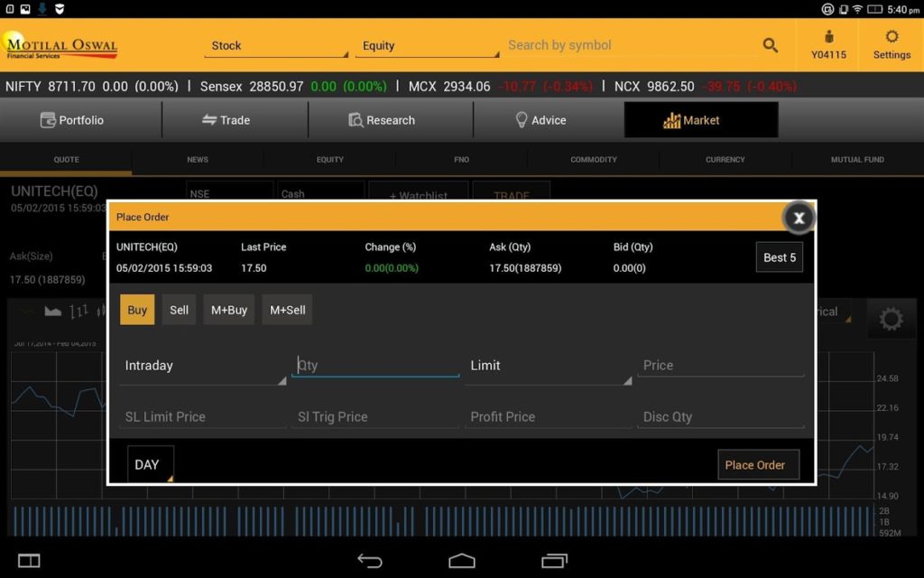Screen dimensions: 924x578
Task: Switch to M+Buy order type
Action: point(229,310)
